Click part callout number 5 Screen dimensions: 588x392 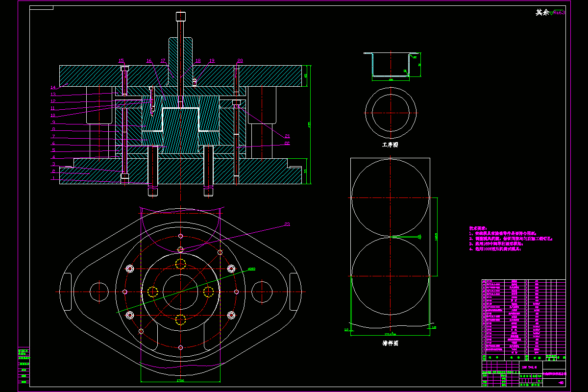(x=53, y=150)
